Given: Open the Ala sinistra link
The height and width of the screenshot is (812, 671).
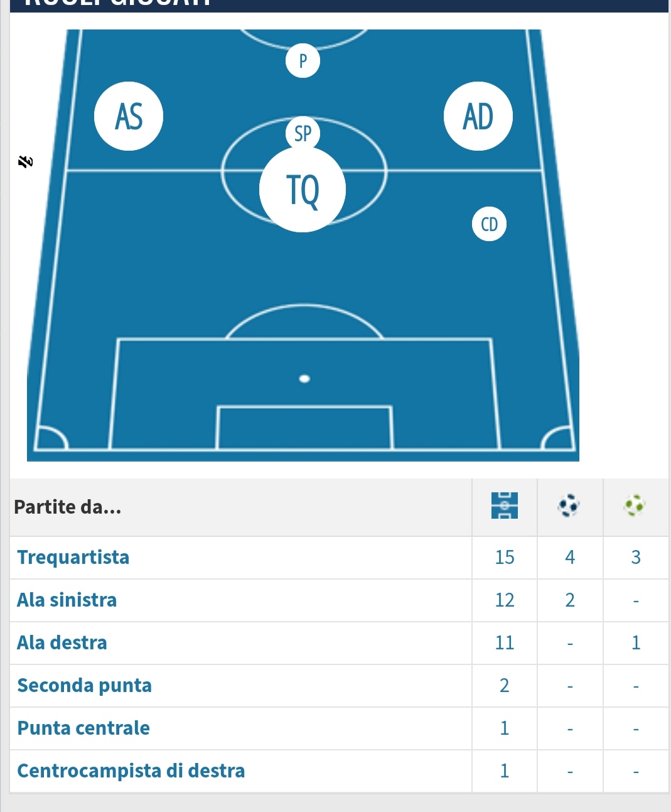Looking at the screenshot, I should [67, 600].
